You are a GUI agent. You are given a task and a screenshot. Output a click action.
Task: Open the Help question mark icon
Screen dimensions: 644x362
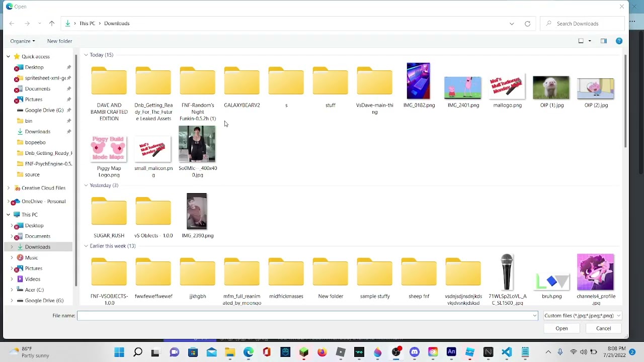[x=619, y=41]
